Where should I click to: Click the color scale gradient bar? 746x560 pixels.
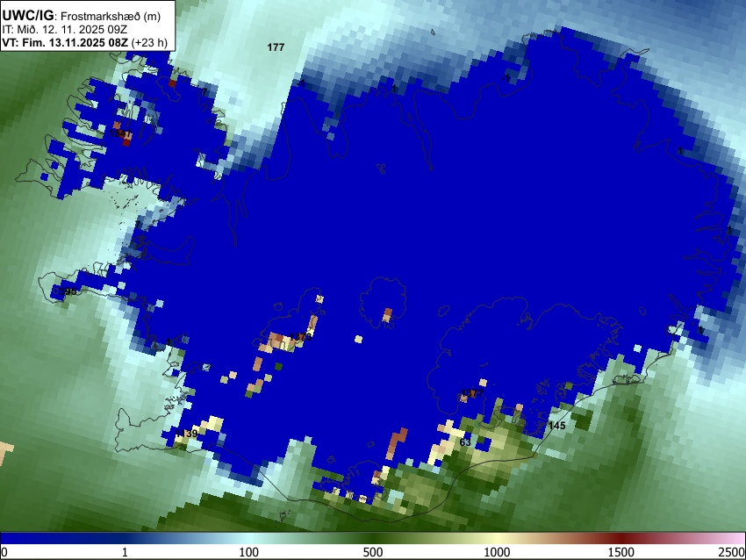click(x=373, y=538)
